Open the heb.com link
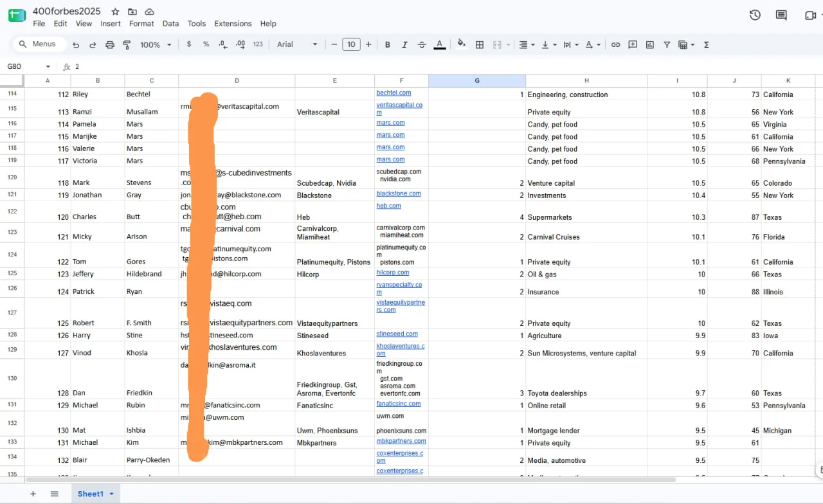This screenshot has height=504, width=823. (x=389, y=206)
